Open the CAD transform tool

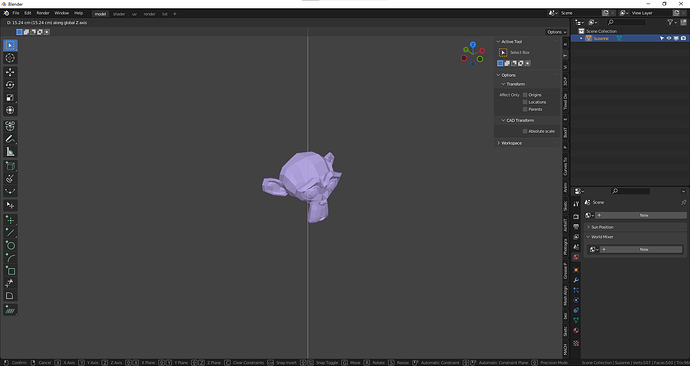pos(10,126)
